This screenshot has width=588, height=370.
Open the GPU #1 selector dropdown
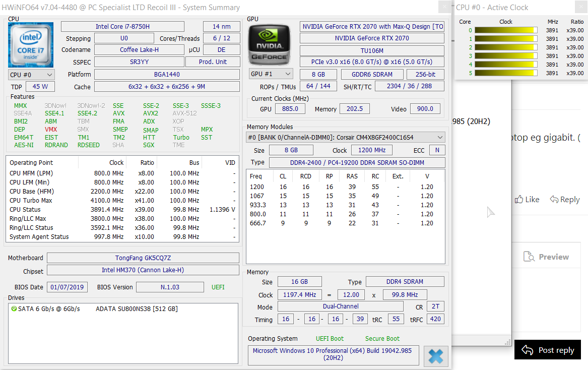tap(271, 74)
